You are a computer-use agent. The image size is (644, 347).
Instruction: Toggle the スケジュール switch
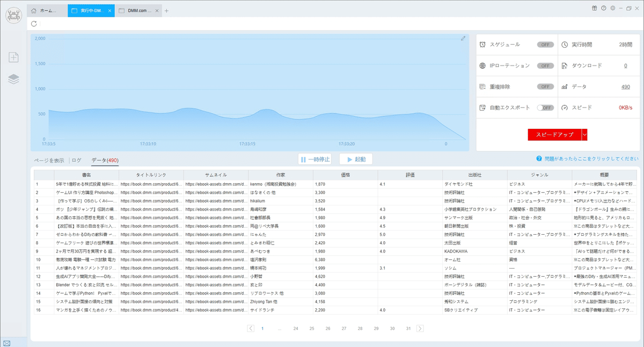tap(545, 45)
